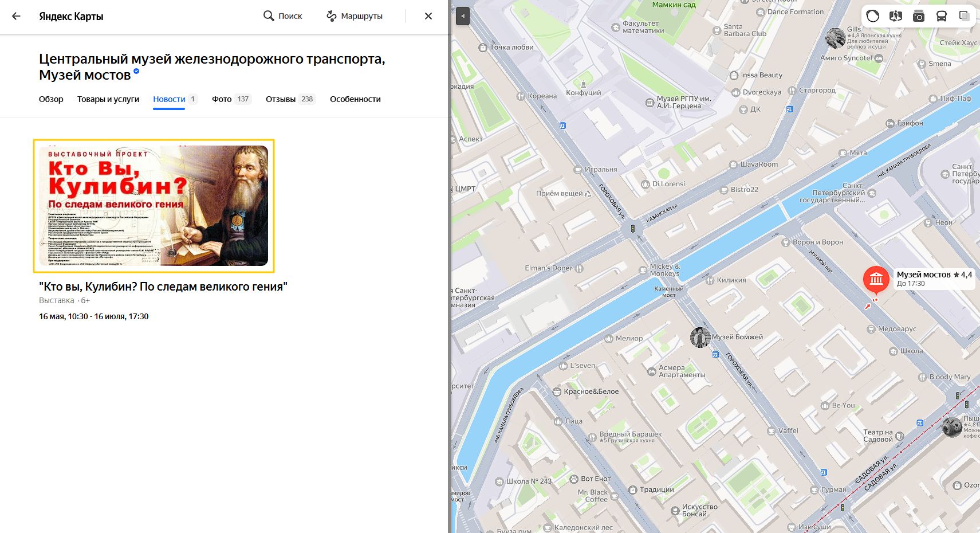
Task: Open the Кулибин exhibition poster thumbnail
Action: (x=154, y=206)
